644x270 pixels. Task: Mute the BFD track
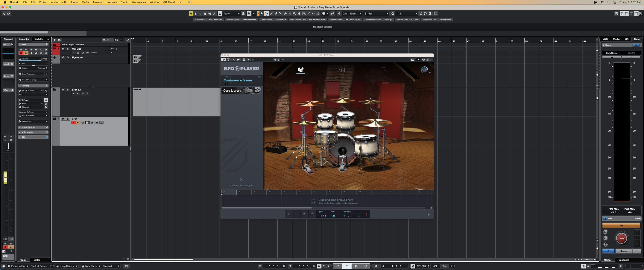click(x=63, y=119)
